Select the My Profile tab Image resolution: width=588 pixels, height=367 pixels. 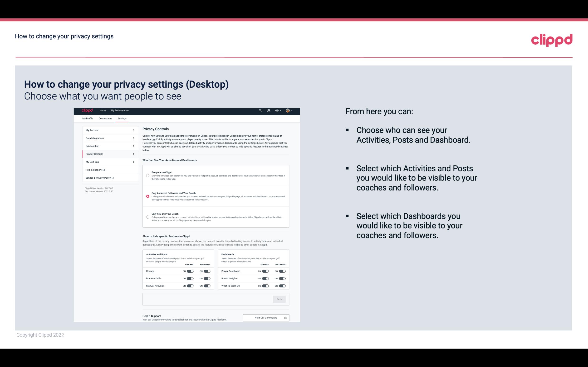88,119
